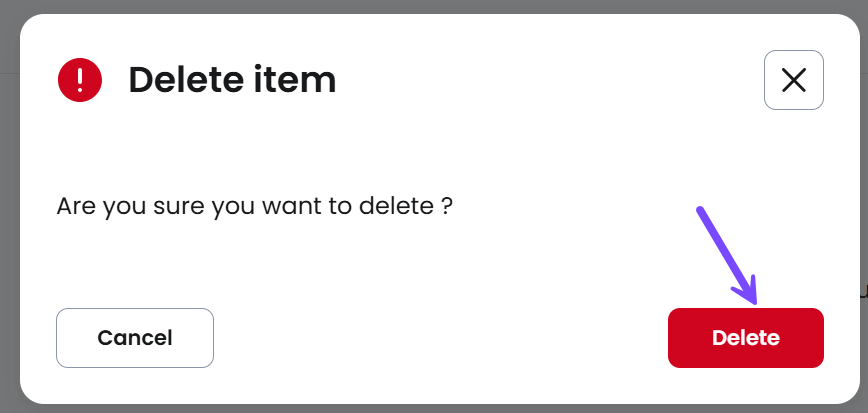Click empty white space between Cancel and Delete
868x413 pixels.
[441, 338]
